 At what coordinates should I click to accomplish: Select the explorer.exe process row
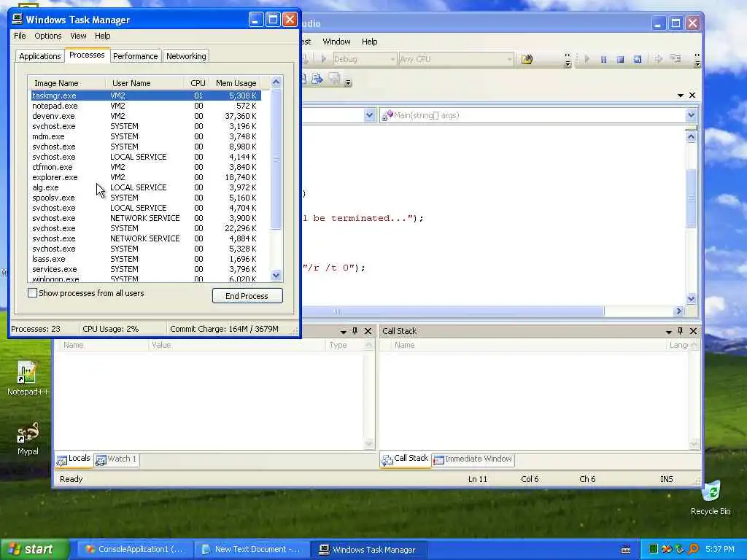click(x=145, y=177)
